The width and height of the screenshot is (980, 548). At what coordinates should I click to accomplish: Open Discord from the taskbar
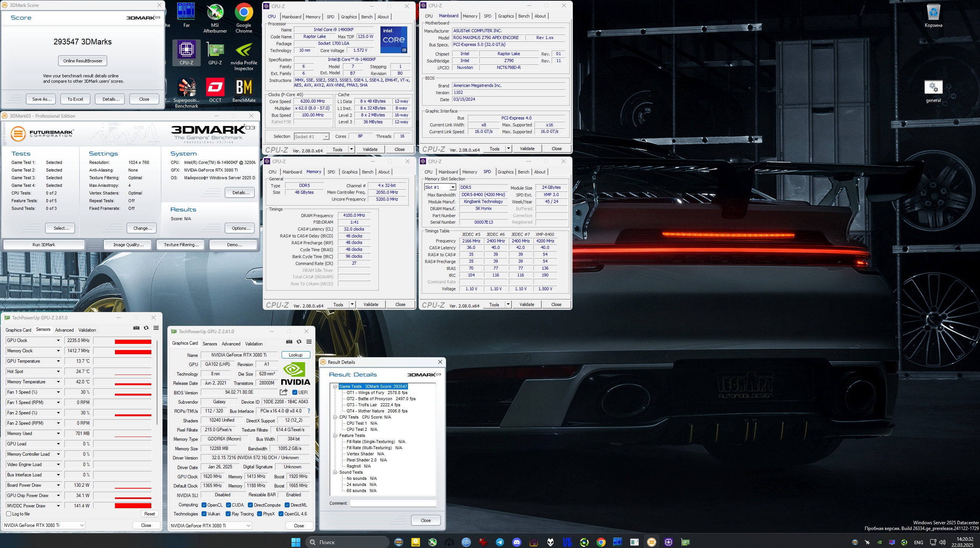[516, 542]
